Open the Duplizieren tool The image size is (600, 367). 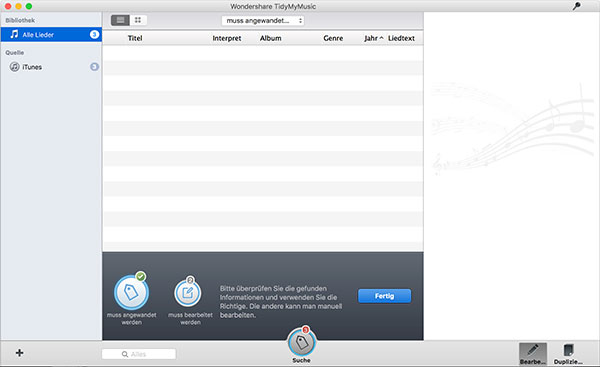coord(568,354)
